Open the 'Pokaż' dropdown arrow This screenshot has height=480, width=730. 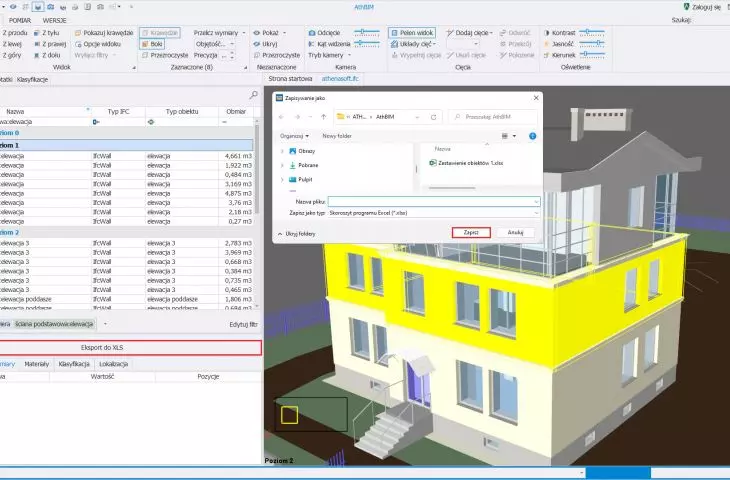[x=284, y=33]
